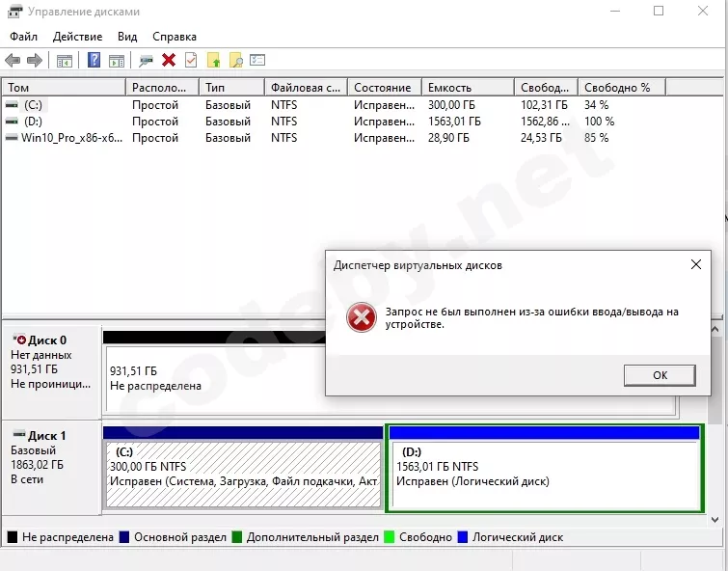Click the Диск 1 disk icon
This screenshot has height=571, width=728.
point(19,434)
